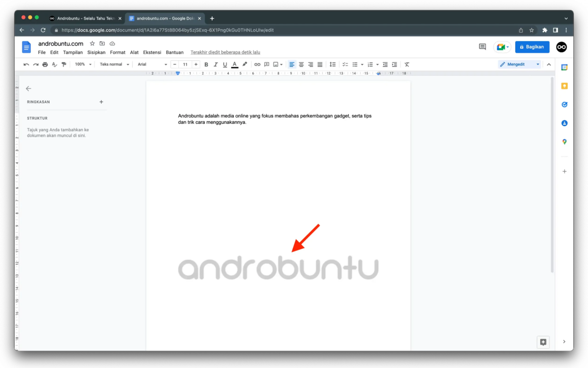Open the Google Meet call dropdown
This screenshot has width=588, height=368.
503,47
